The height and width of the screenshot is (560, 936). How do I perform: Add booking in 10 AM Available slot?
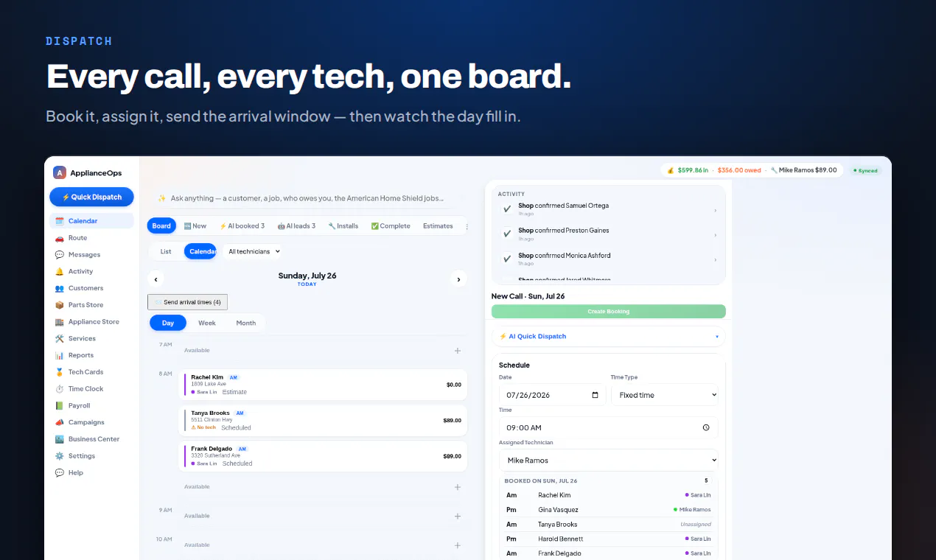pyautogui.click(x=458, y=545)
